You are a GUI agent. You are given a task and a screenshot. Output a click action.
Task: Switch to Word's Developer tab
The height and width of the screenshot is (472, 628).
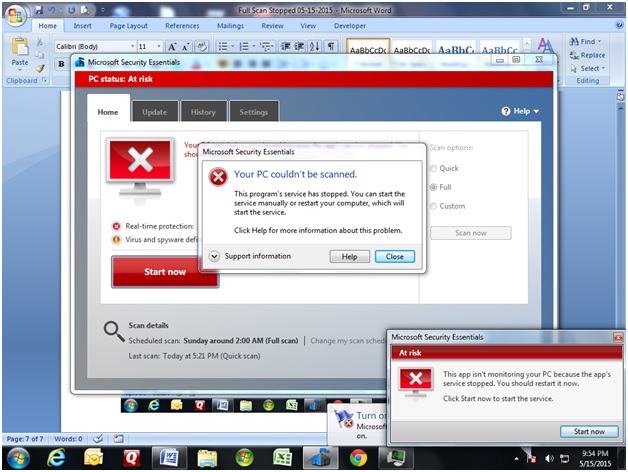(x=350, y=26)
